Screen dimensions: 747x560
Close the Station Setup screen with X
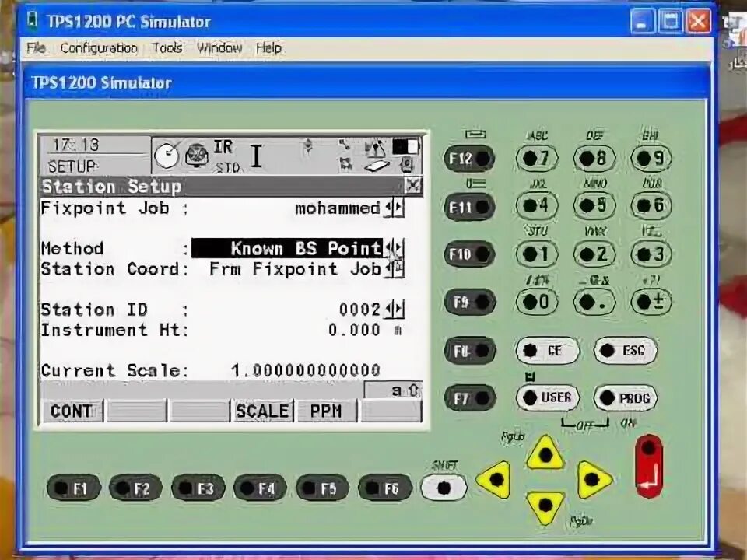tap(412, 185)
